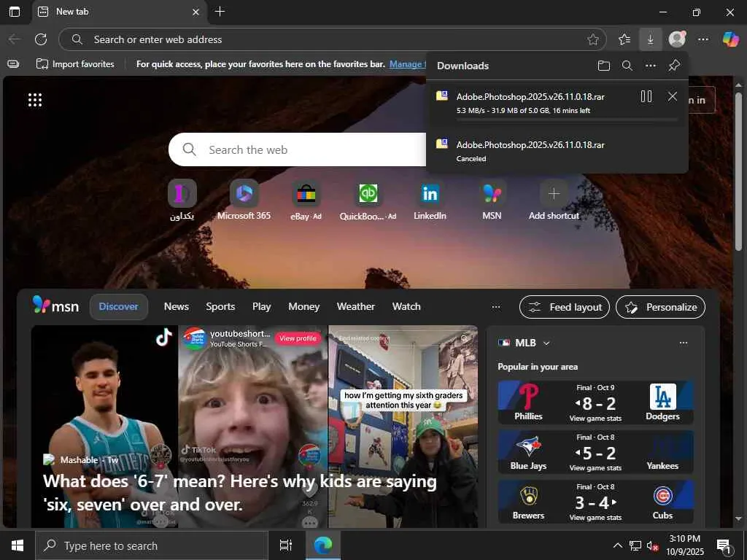Viewport: 747px width, 560px height.
Task: Switch to the Play tab
Action: click(x=262, y=307)
